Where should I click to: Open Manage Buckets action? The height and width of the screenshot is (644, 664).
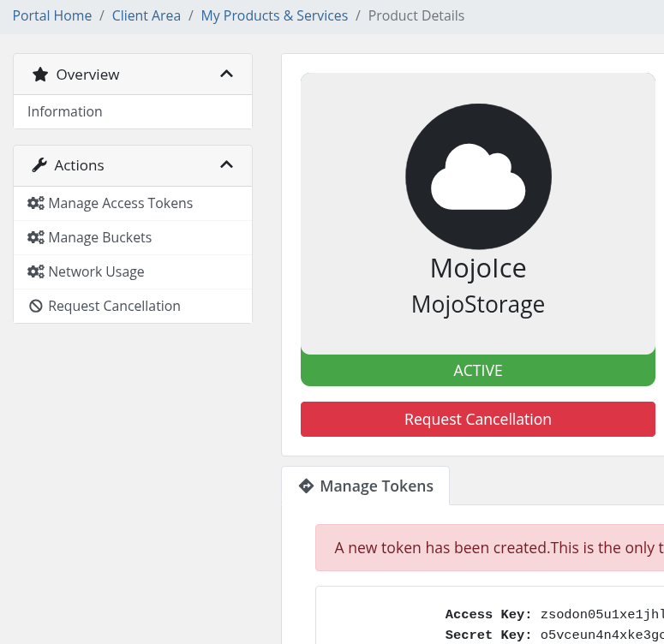click(133, 237)
